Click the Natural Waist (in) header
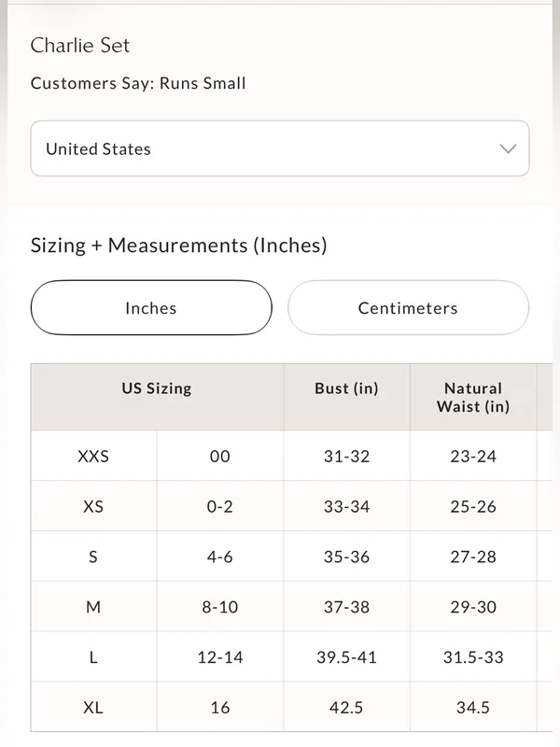Viewport: 560px width, 747px height. coord(473,397)
